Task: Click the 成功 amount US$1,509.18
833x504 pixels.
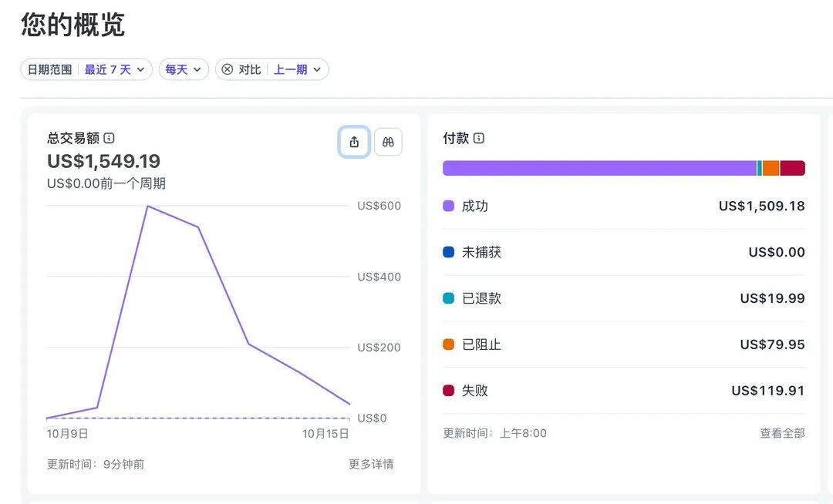Action: [x=762, y=206]
